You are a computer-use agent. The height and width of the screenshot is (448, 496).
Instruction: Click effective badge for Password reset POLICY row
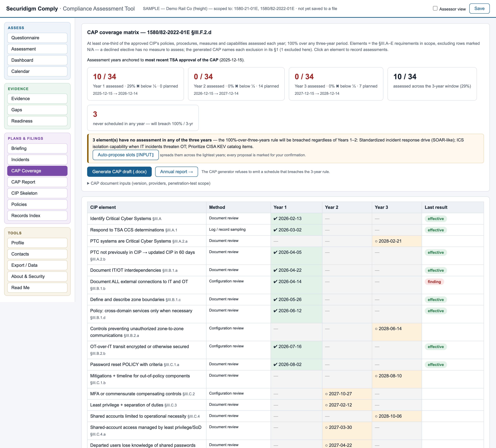(436, 365)
